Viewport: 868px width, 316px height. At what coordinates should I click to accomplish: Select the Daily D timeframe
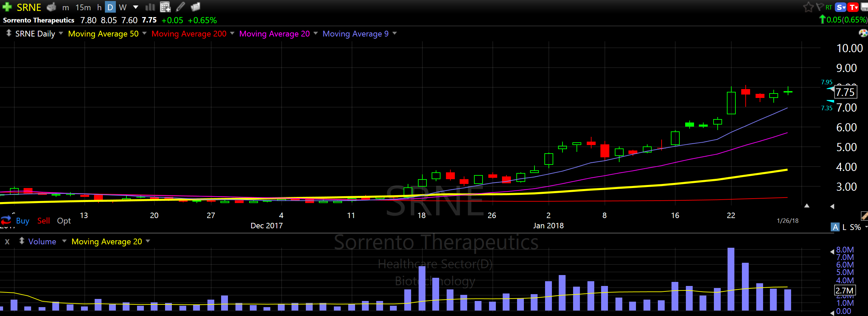pos(110,7)
